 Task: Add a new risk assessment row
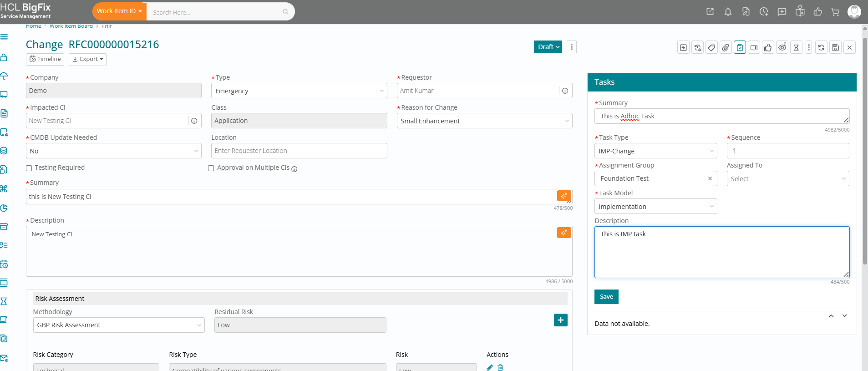[560, 320]
